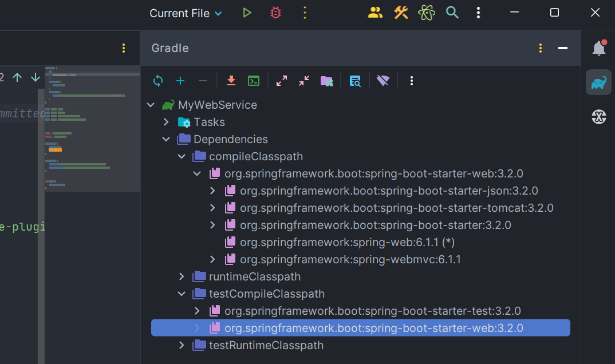Open the Current File run configuration dropdown
This screenshot has width=615, height=364.
186,13
